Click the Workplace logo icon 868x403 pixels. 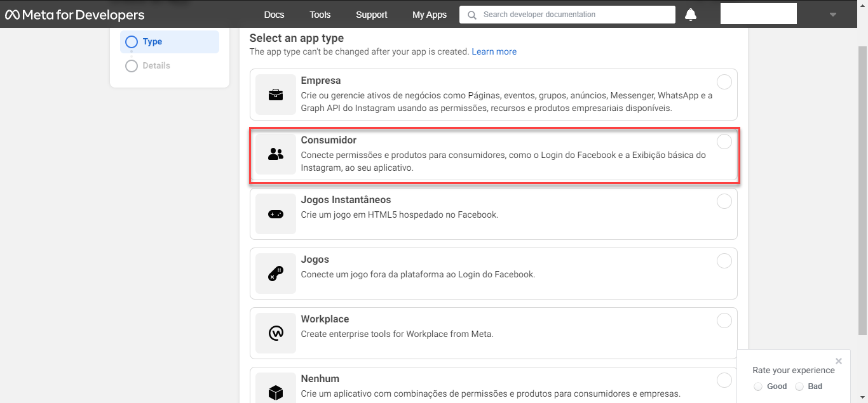[x=276, y=333]
